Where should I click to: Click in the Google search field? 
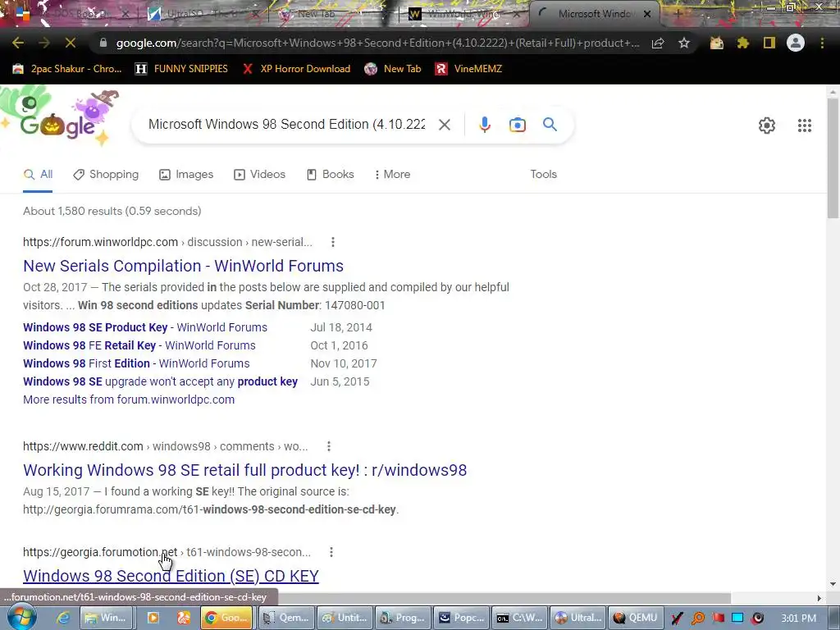(286, 125)
